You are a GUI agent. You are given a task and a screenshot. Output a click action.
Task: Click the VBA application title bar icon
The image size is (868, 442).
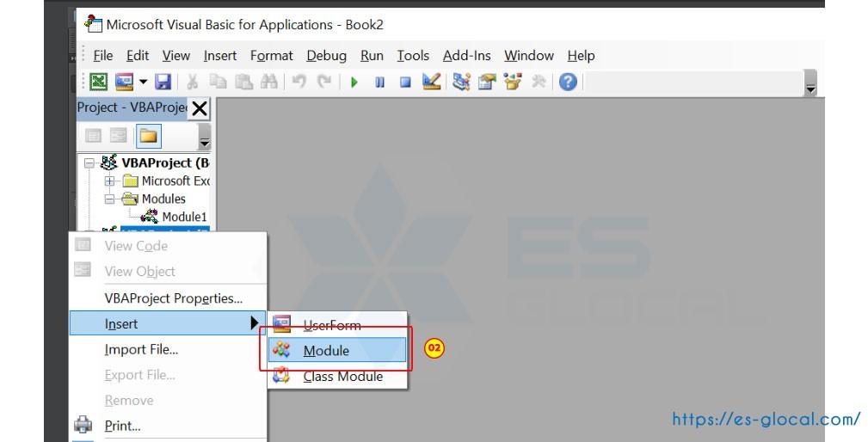pos(93,24)
